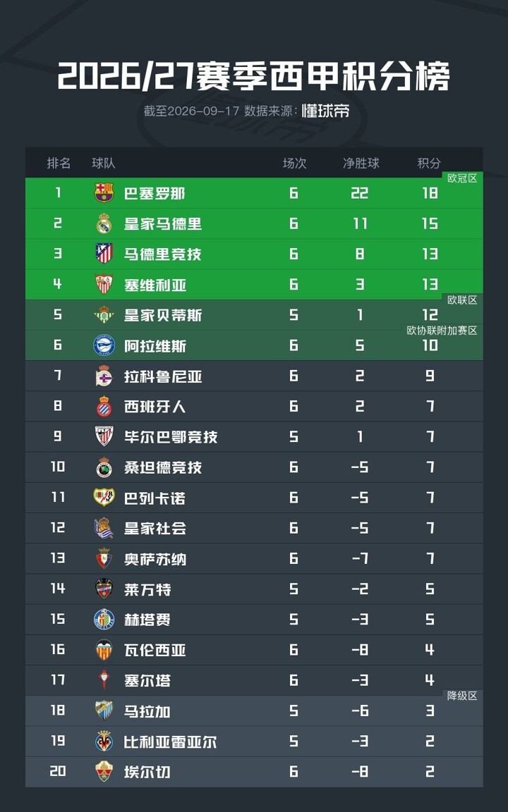Select the 皇家社会 team row name
This screenshot has height=812, width=508.
coord(155,528)
